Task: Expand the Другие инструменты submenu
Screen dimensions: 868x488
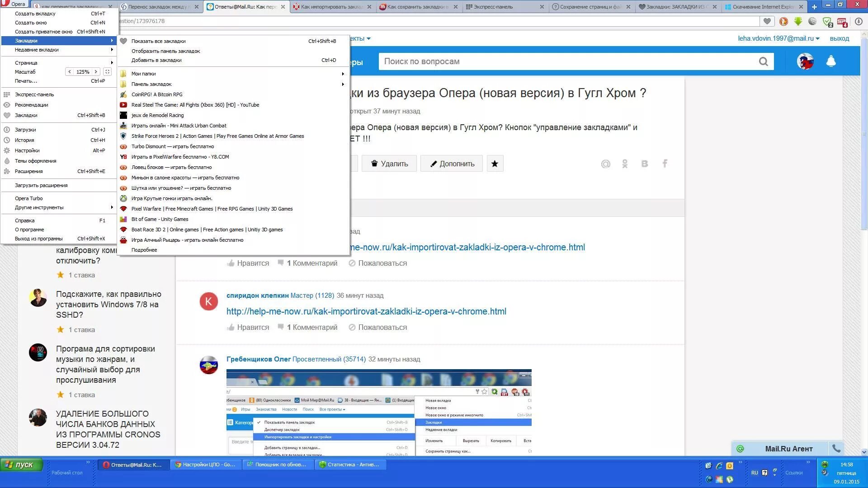Action: [x=59, y=207]
